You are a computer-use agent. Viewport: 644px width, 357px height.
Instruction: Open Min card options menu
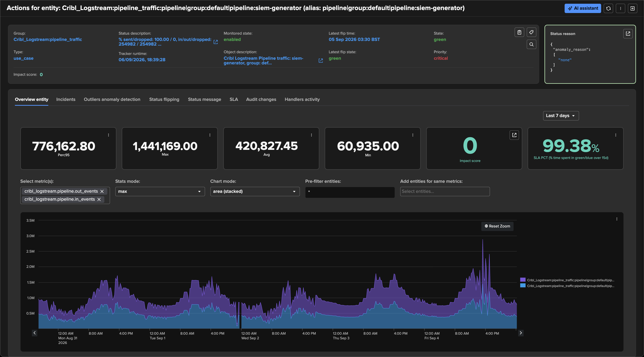tap(413, 135)
